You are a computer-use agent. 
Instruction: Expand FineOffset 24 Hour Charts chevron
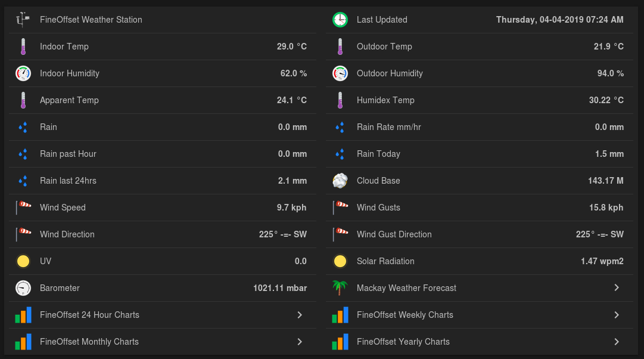(x=300, y=315)
